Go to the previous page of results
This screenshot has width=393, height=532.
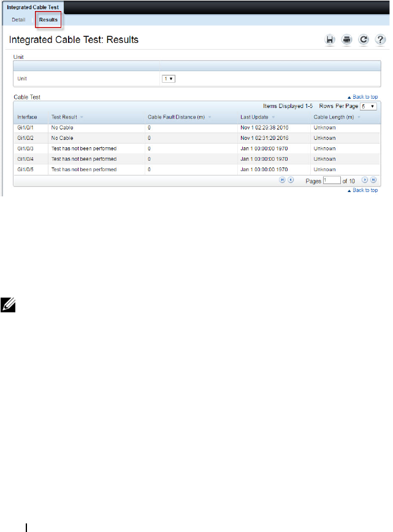291,180
